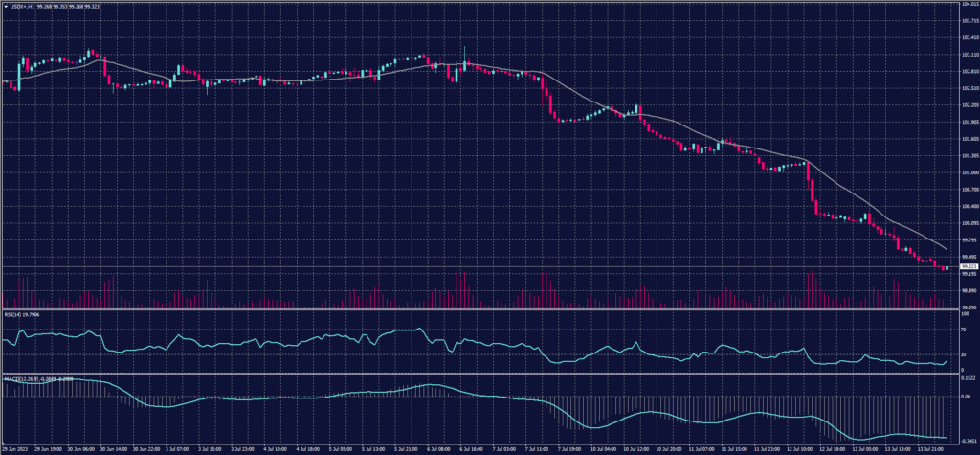The image size is (980, 455).
Task: Click divider between volume and RSI panes
Action: coord(479,309)
